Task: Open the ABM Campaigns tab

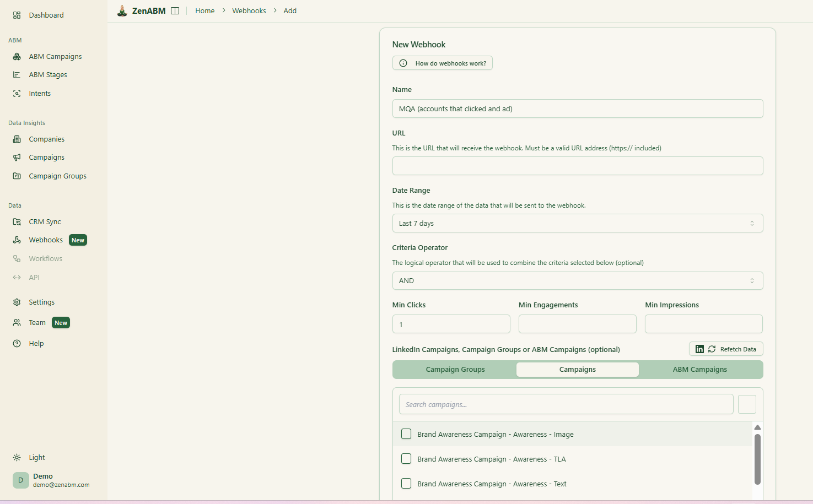Action: (x=700, y=369)
